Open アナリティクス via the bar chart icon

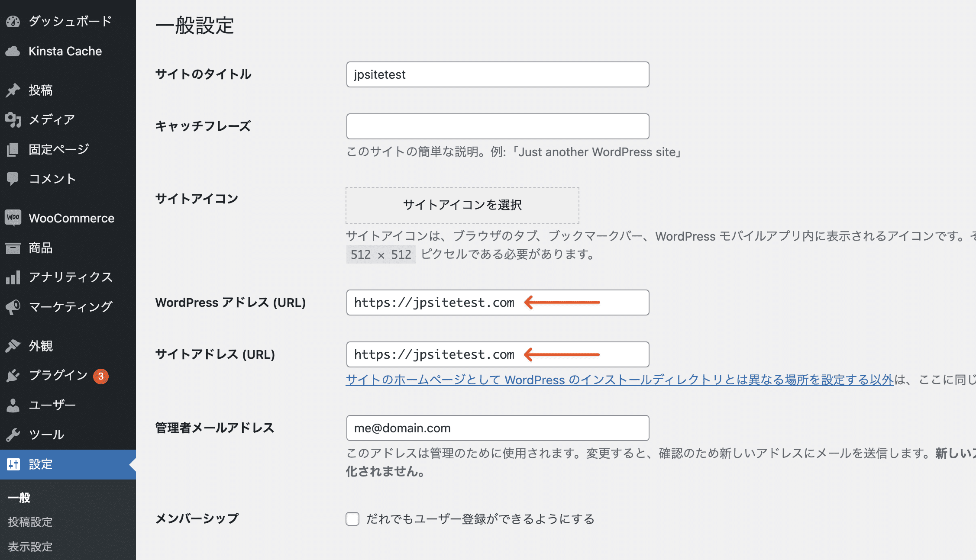pyautogui.click(x=13, y=277)
